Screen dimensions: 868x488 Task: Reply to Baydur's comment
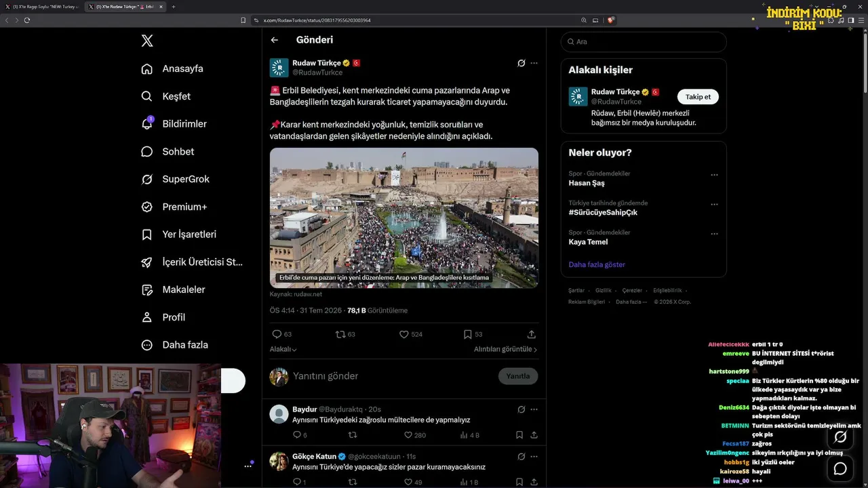[x=300, y=435]
